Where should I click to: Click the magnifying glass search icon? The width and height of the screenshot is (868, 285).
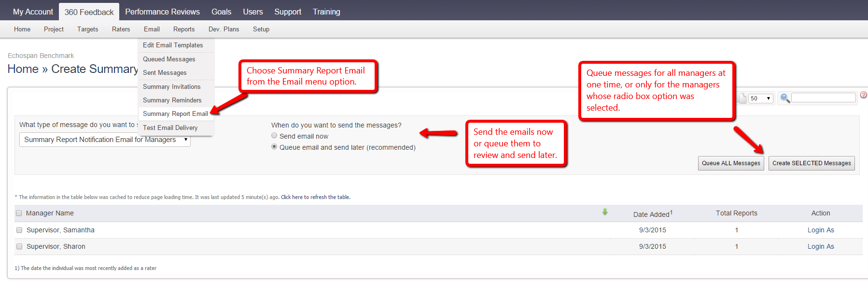click(x=785, y=98)
